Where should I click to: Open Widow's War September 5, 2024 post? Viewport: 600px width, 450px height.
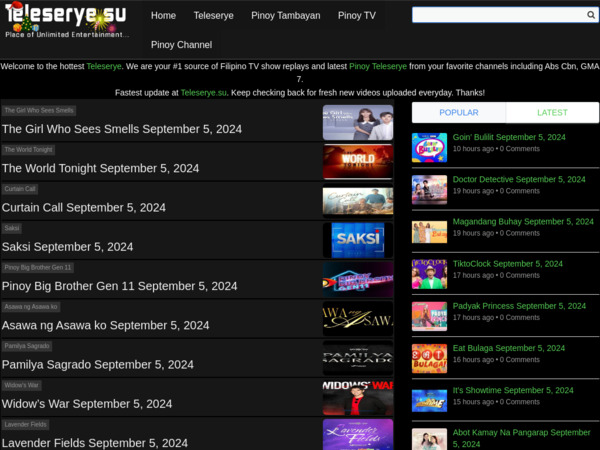pos(87,404)
